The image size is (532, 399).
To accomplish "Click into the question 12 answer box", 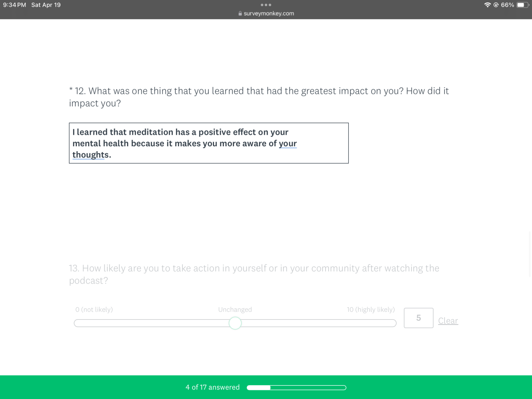I will click(x=209, y=143).
